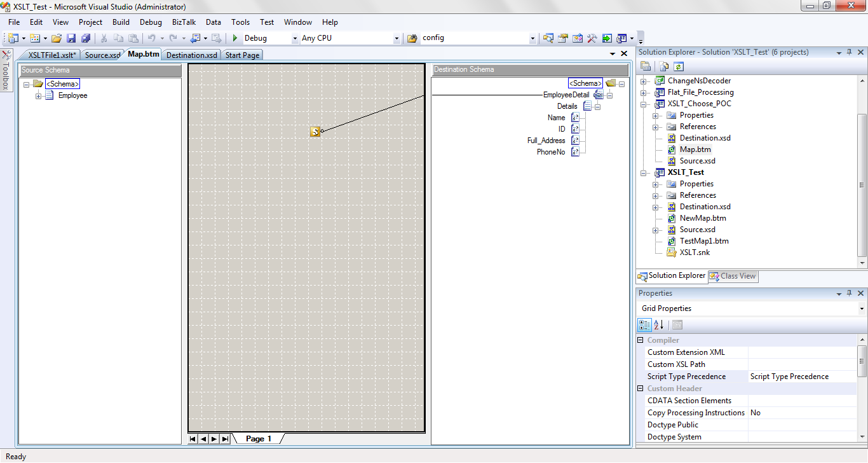Image resolution: width=868 pixels, height=463 pixels.
Task: Click the Name field node icon
Action: pos(576,118)
